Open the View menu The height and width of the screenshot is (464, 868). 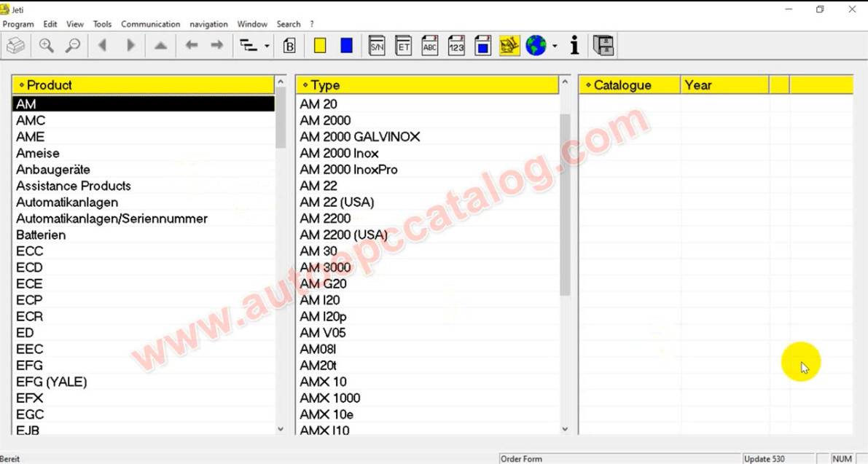[x=75, y=24]
